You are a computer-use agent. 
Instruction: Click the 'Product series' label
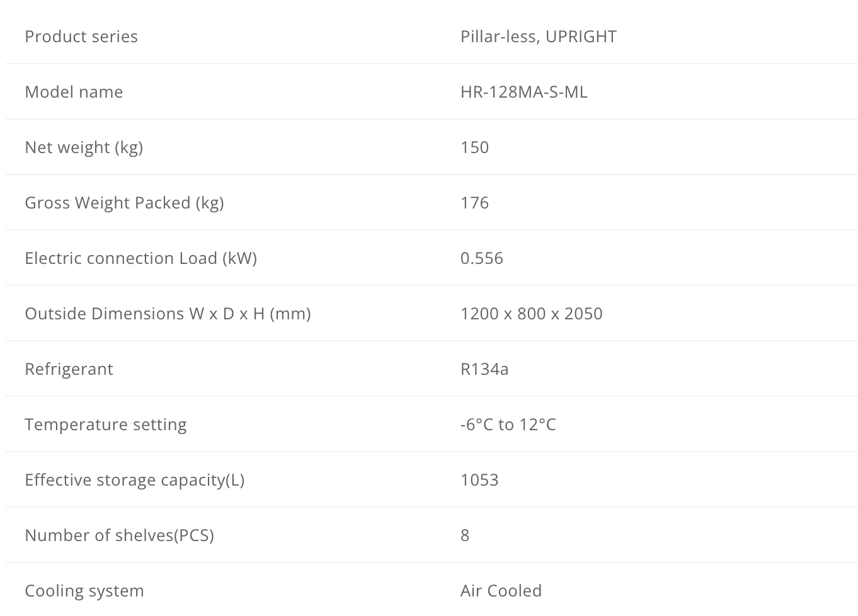click(81, 37)
